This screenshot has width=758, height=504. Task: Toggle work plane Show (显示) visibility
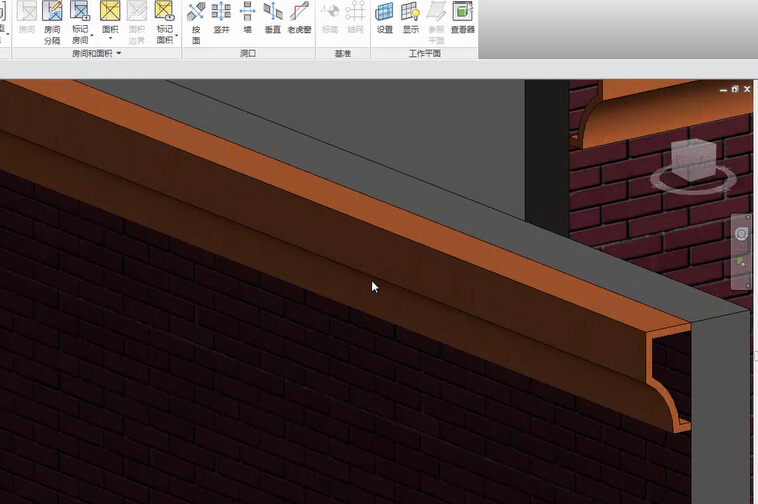click(410, 19)
